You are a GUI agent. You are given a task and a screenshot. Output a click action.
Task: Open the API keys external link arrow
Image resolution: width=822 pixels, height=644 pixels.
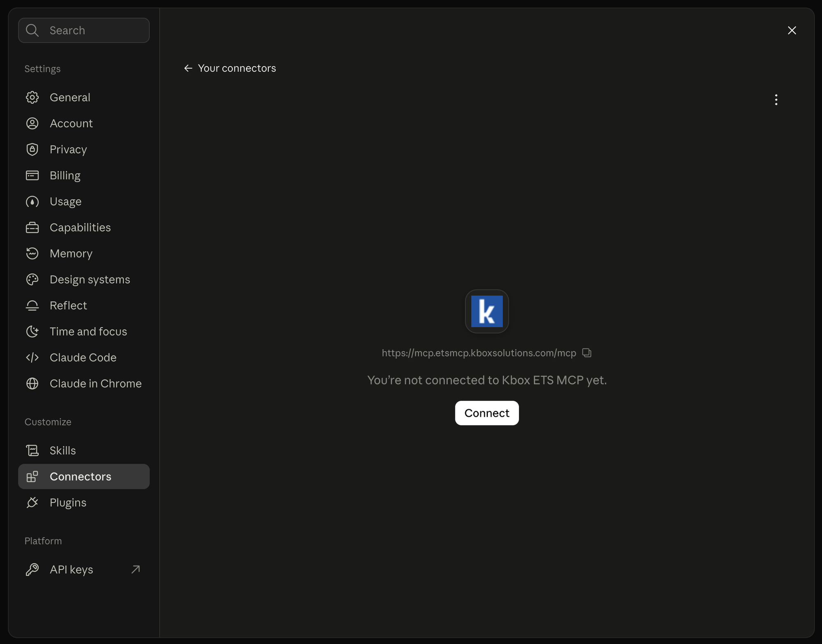click(x=136, y=569)
